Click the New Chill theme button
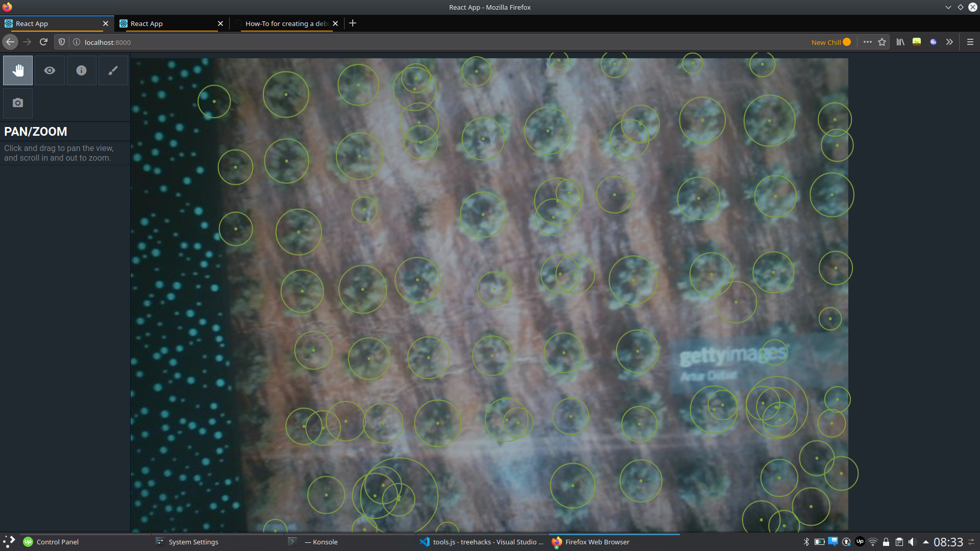Viewport: 980px width, 551px height. (x=831, y=42)
